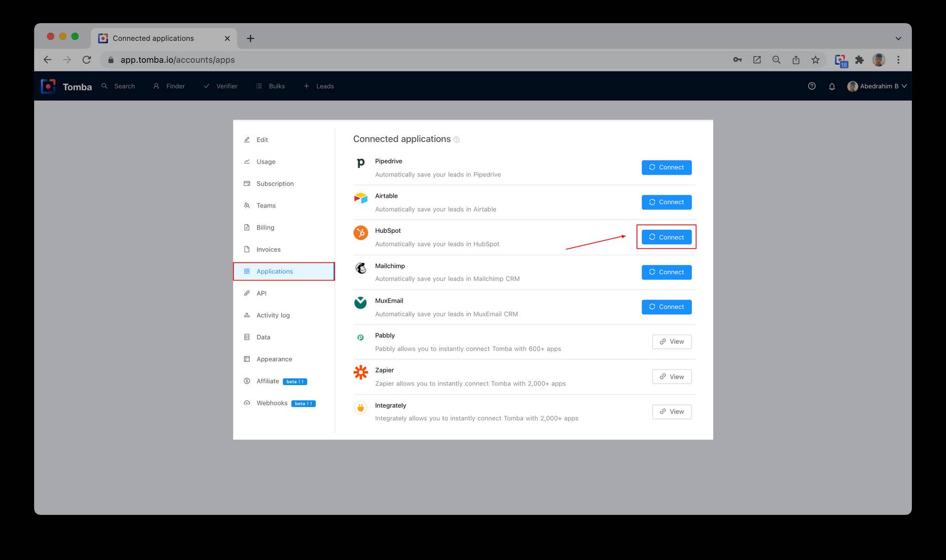Select Webhooks in the sidebar
Screen dimensions: 946x560
pyautogui.click(x=284, y=403)
